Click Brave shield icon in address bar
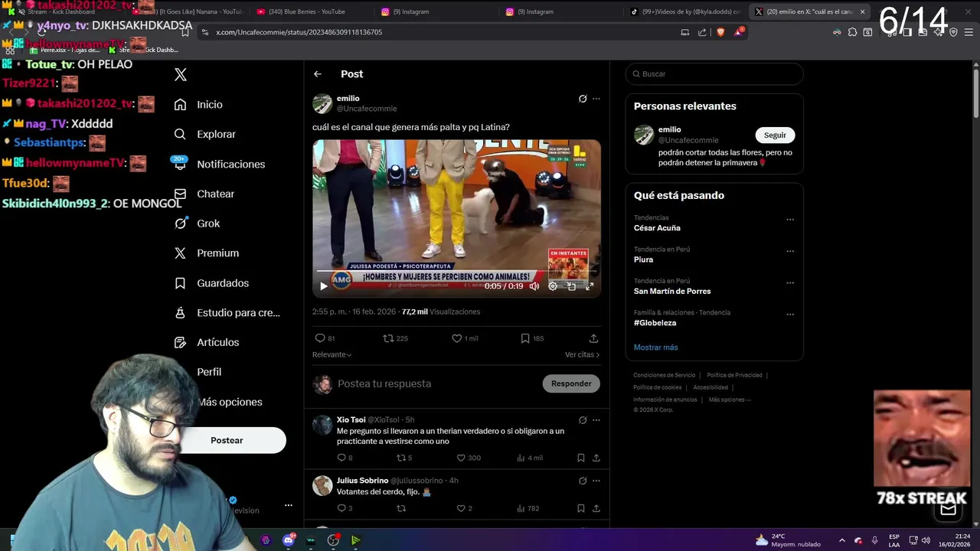This screenshot has height=551, width=980. 720,32
